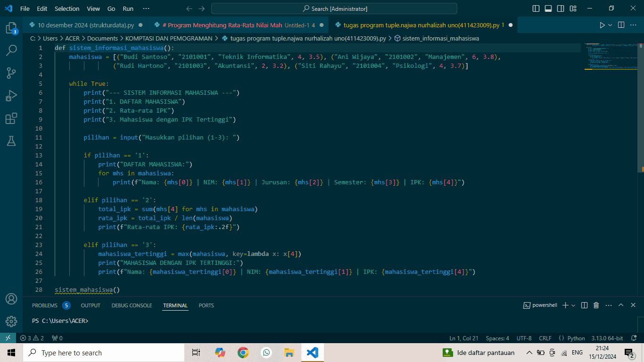The height and width of the screenshot is (362, 644).
Task: Open the Testing flask view
Action: pos(11,140)
